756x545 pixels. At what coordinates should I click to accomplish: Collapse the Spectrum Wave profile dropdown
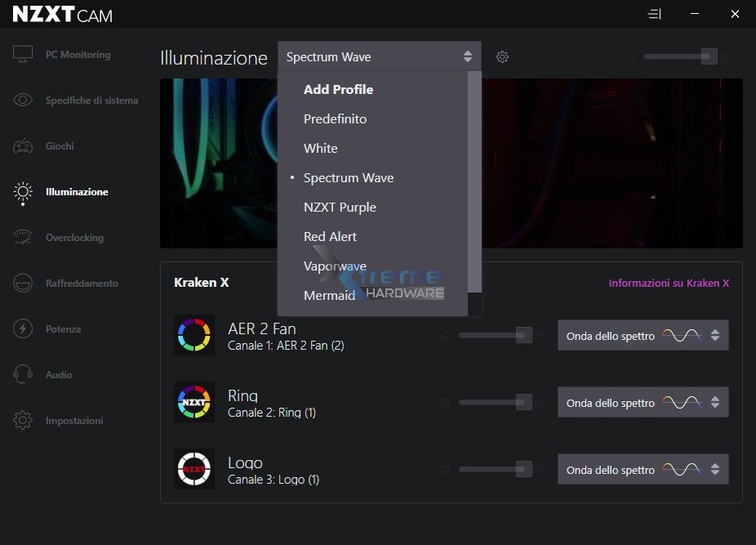click(x=379, y=57)
